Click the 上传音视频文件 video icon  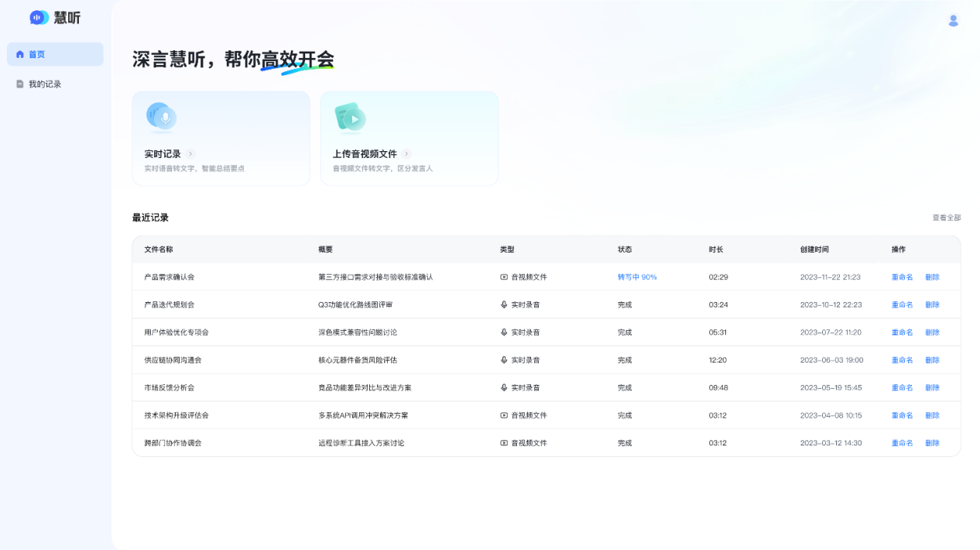[x=350, y=118]
